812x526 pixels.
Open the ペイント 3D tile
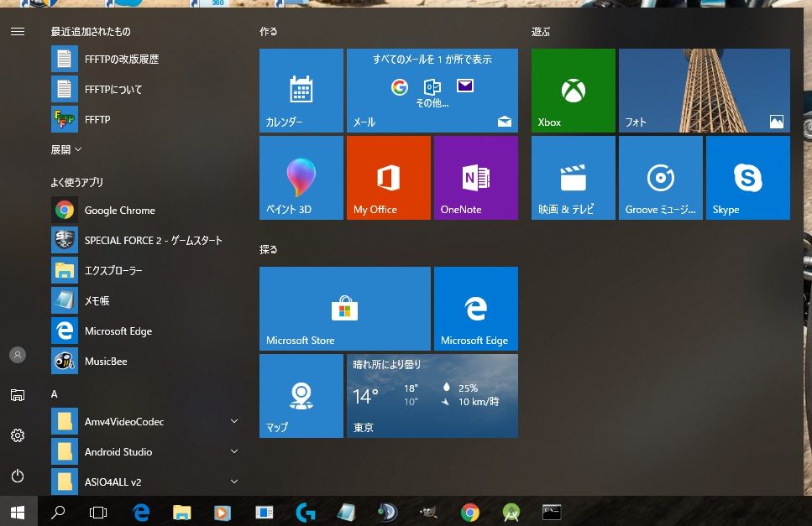301,178
